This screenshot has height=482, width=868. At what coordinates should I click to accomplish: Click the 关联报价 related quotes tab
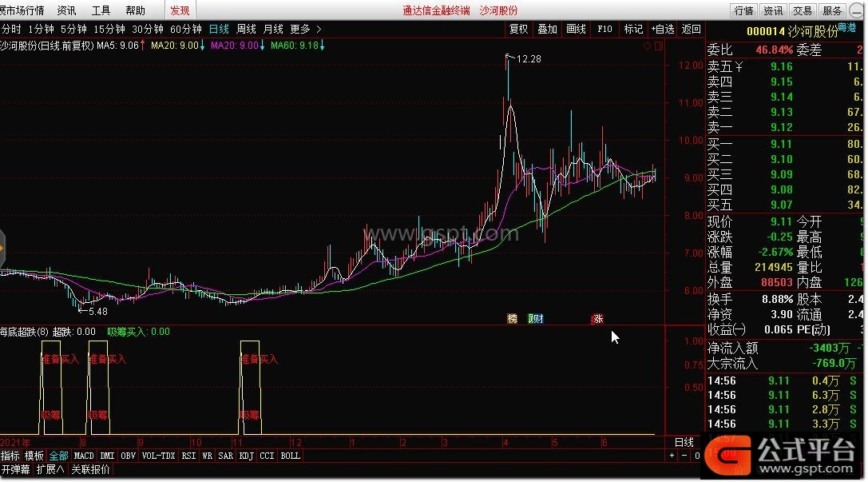pyautogui.click(x=90, y=469)
